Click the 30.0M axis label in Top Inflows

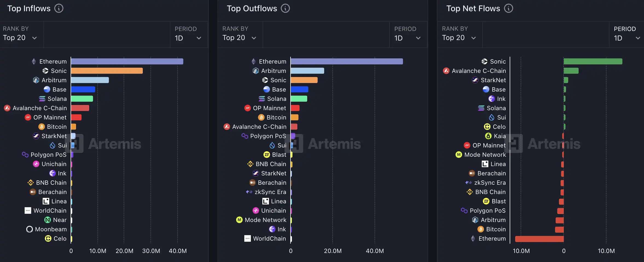coord(151,251)
